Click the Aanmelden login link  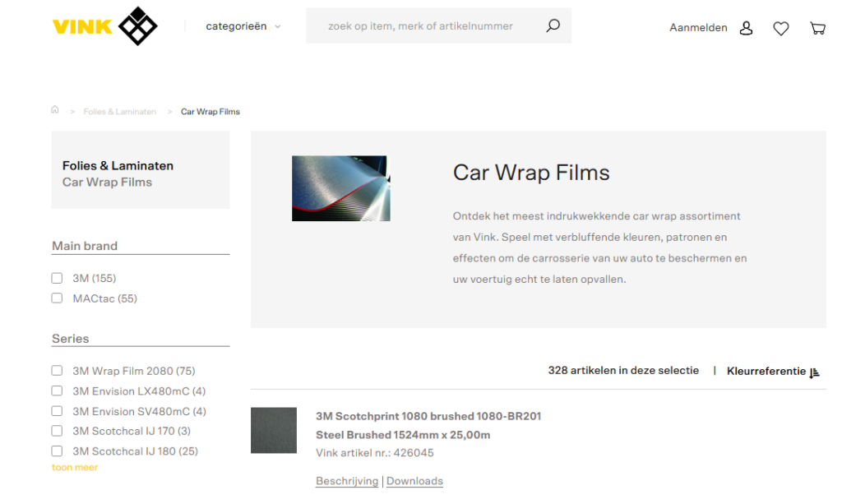coord(698,28)
